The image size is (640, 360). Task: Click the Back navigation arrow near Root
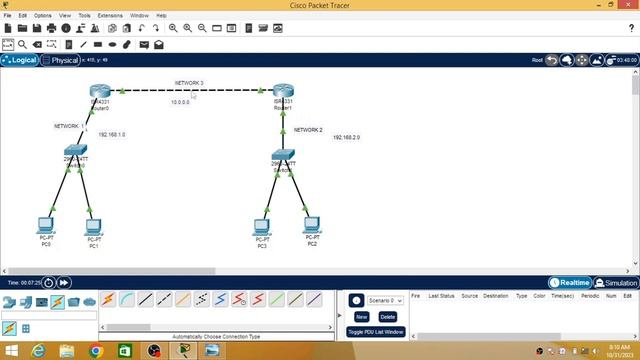point(552,60)
